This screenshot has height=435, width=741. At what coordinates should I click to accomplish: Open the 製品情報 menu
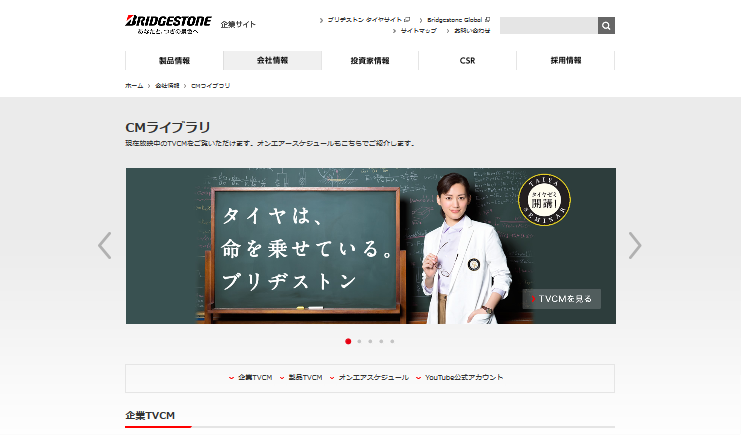[x=174, y=61]
